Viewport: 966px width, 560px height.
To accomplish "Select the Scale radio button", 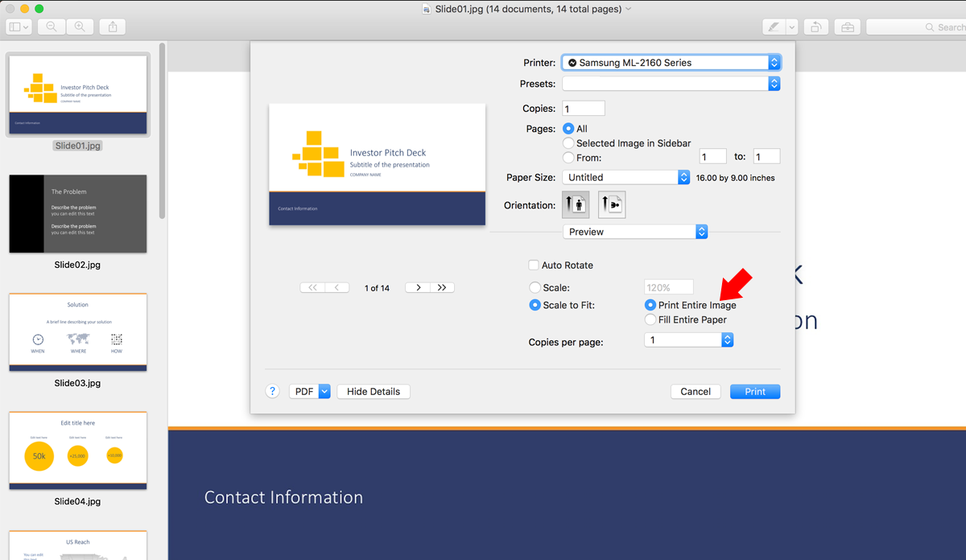I will (535, 287).
